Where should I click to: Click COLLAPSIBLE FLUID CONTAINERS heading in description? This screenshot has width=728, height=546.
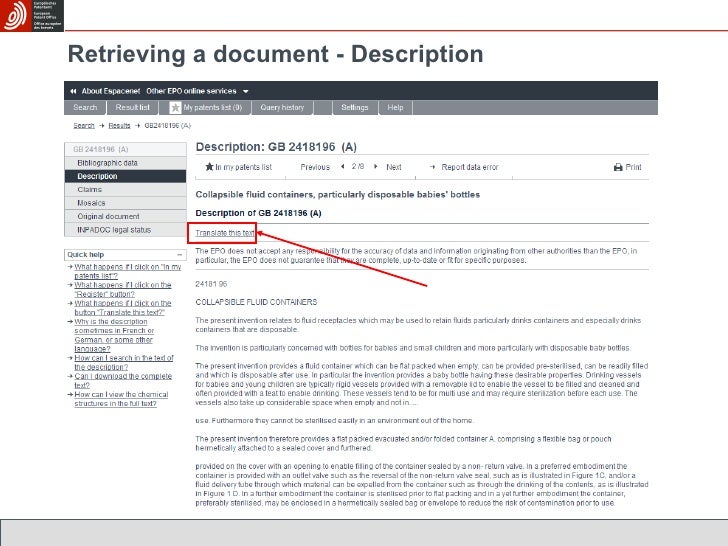pos(256,302)
